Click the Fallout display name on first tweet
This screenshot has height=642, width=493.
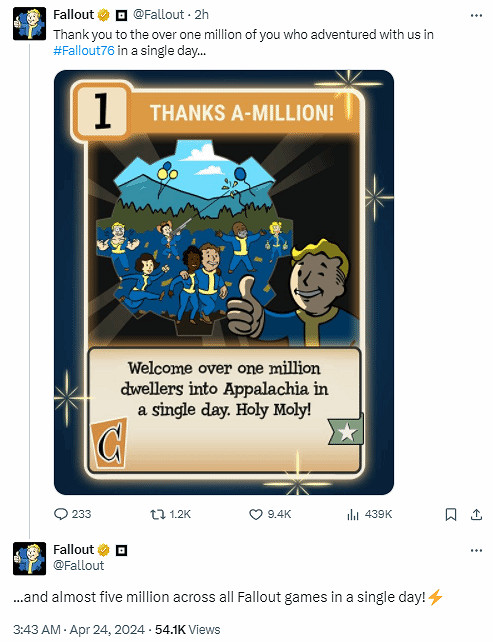click(74, 15)
